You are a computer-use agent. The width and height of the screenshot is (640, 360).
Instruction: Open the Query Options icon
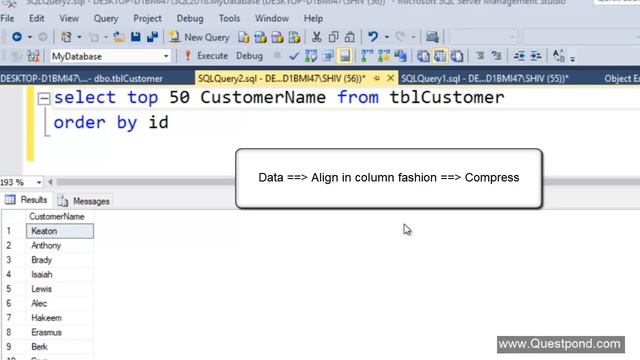(x=328, y=56)
